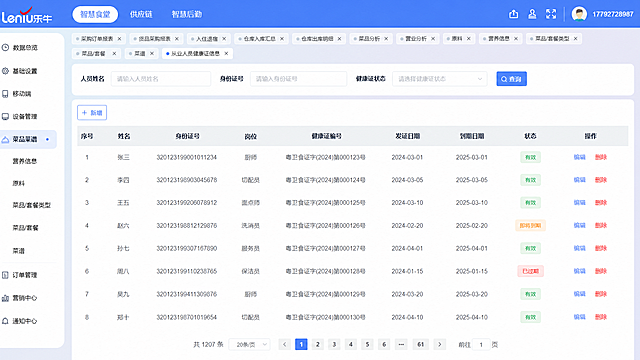Open 原料 in the sidebar submenu
640x360 pixels.
[x=18, y=184]
